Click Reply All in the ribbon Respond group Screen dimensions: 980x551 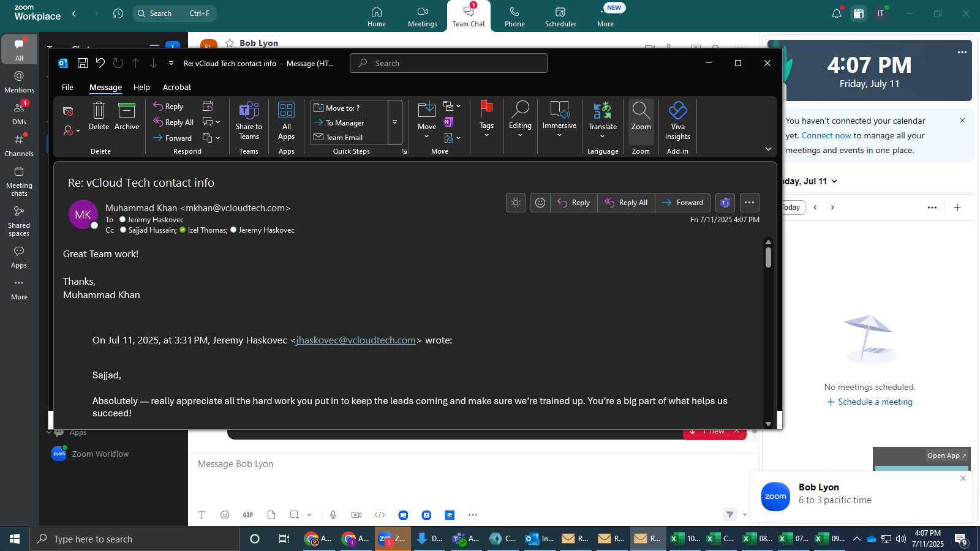click(173, 122)
